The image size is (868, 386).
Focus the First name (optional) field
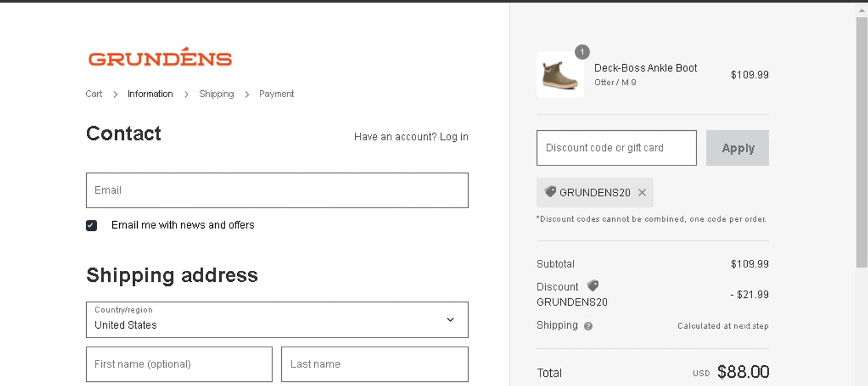tap(179, 365)
